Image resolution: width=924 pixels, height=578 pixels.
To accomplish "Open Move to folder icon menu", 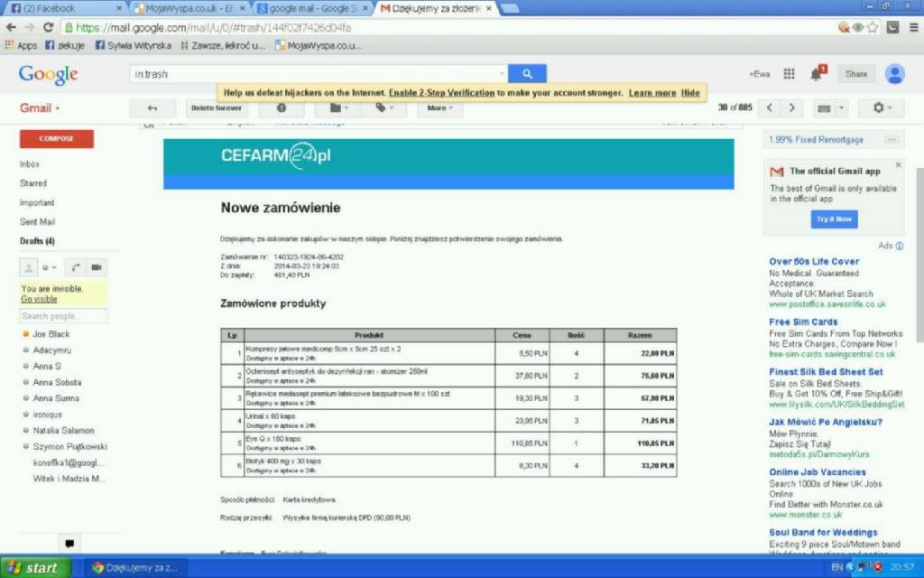I will (x=339, y=108).
